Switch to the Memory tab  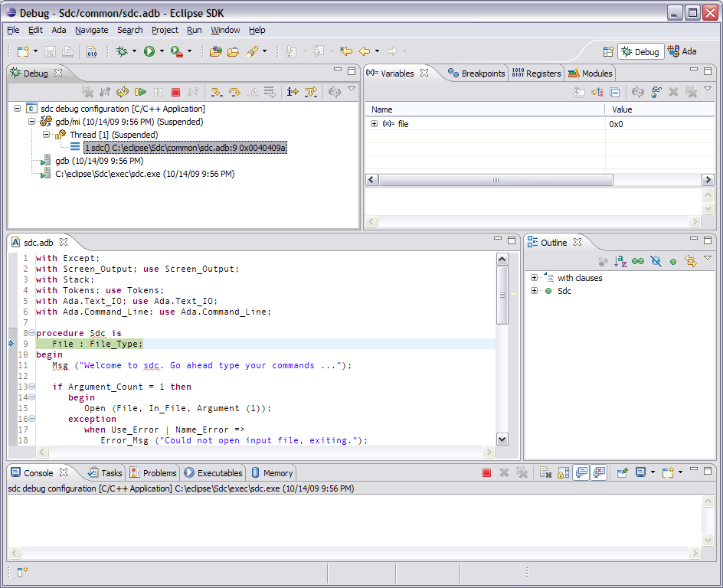[x=273, y=473]
